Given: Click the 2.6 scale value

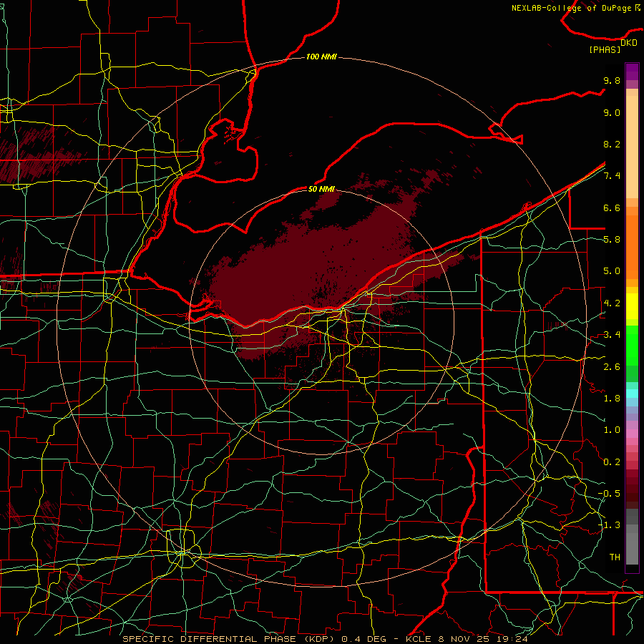Looking at the screenshot, I should point(612,367).
